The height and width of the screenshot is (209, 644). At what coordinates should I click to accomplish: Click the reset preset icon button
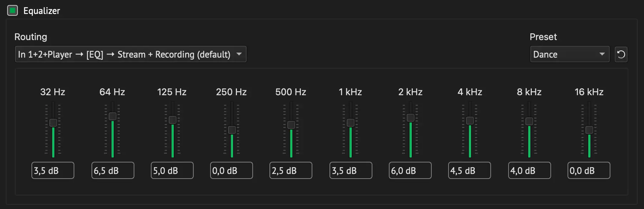[621, 54]
